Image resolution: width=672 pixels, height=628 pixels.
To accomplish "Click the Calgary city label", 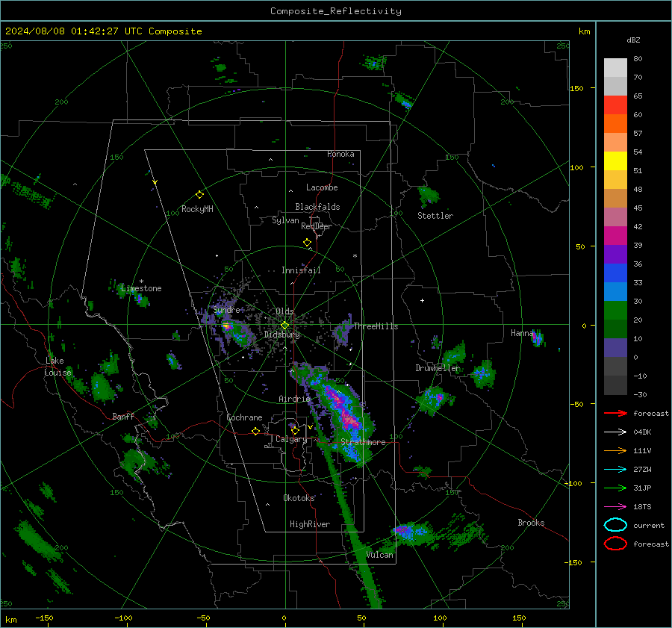I will pyautogui.click(x=291, y=439).
